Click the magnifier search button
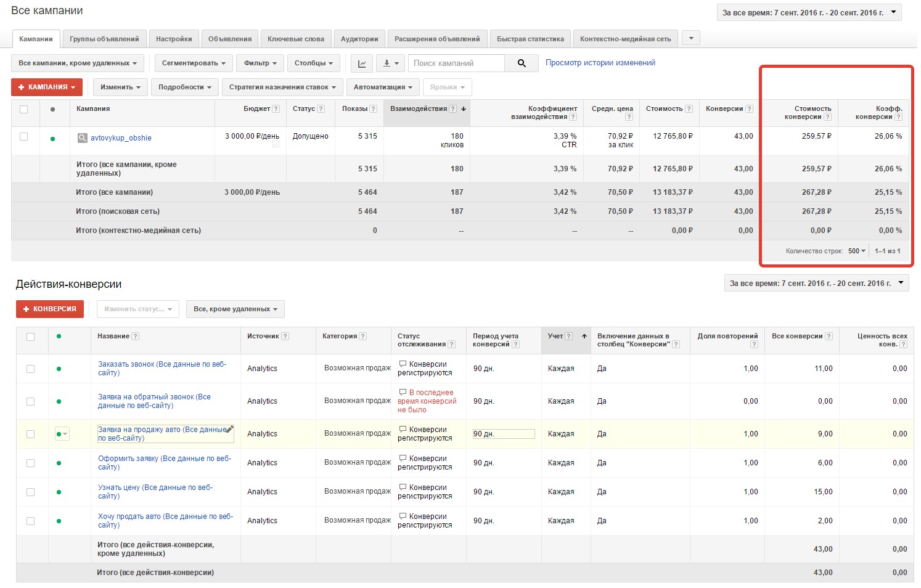Viewport: 921px width, 588px height. coord(521,63)
